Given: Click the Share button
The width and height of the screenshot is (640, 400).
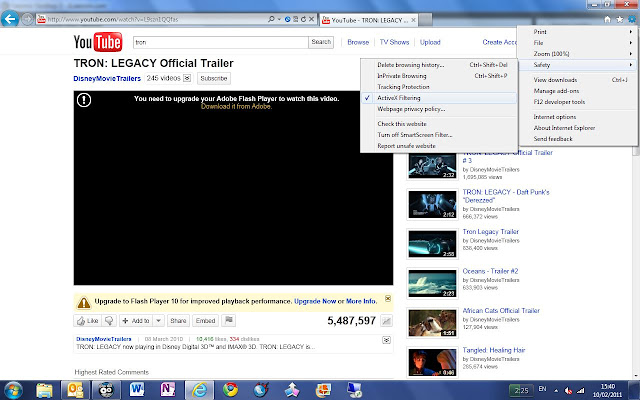Looking at the screenshot, I should click(178, 320).
